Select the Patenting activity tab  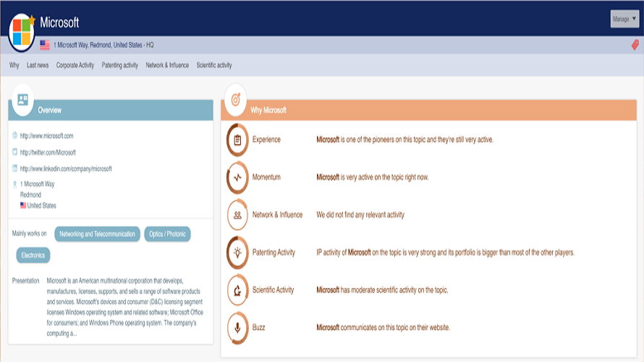coord(120,65)
